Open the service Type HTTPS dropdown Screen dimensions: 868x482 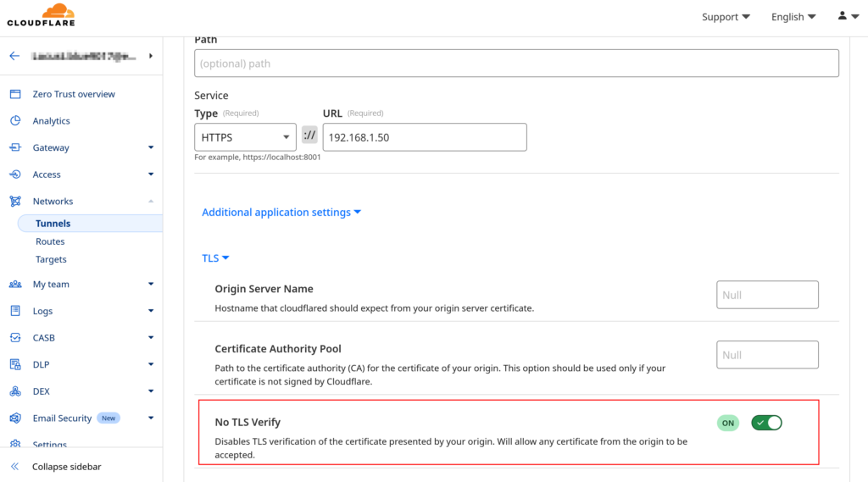pyautogui.click(x=245, y=137)
